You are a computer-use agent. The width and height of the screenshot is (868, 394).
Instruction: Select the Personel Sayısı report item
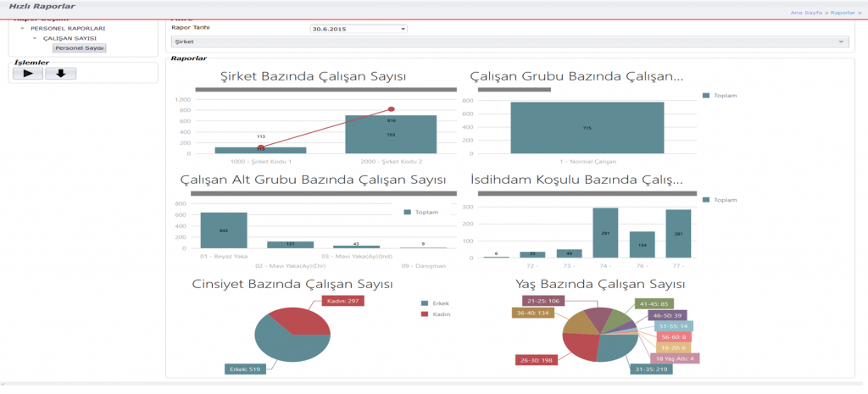pos(80,48)
